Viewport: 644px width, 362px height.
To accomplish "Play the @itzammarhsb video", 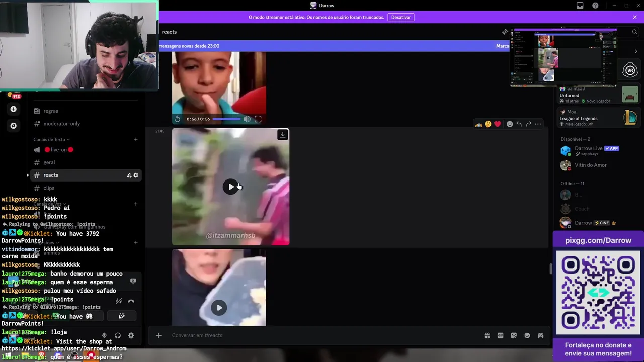I will [230, 187].
